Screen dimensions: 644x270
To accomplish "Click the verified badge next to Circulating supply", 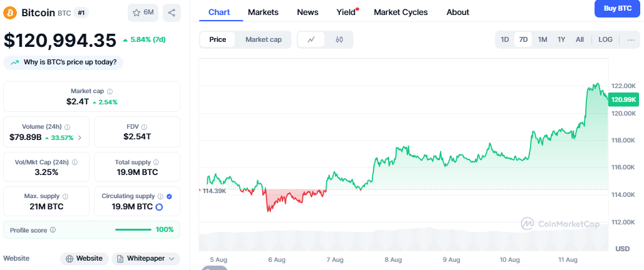I will (169, 196).
